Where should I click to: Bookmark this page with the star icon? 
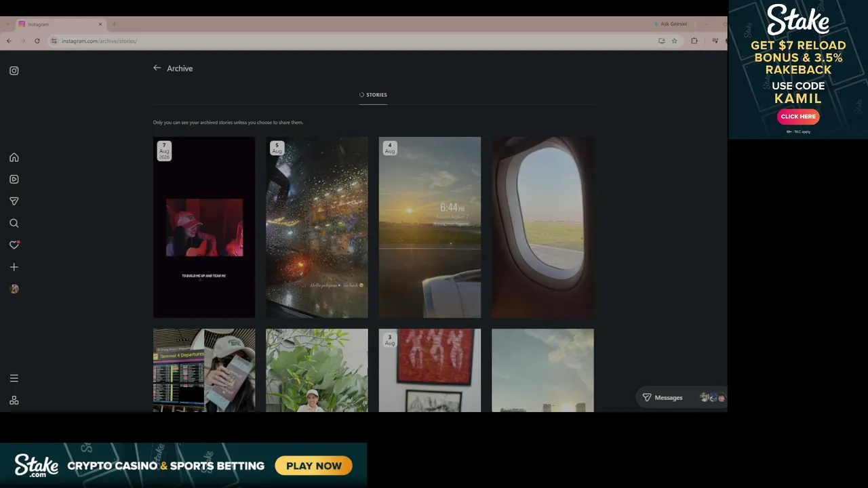pos(674,41)
